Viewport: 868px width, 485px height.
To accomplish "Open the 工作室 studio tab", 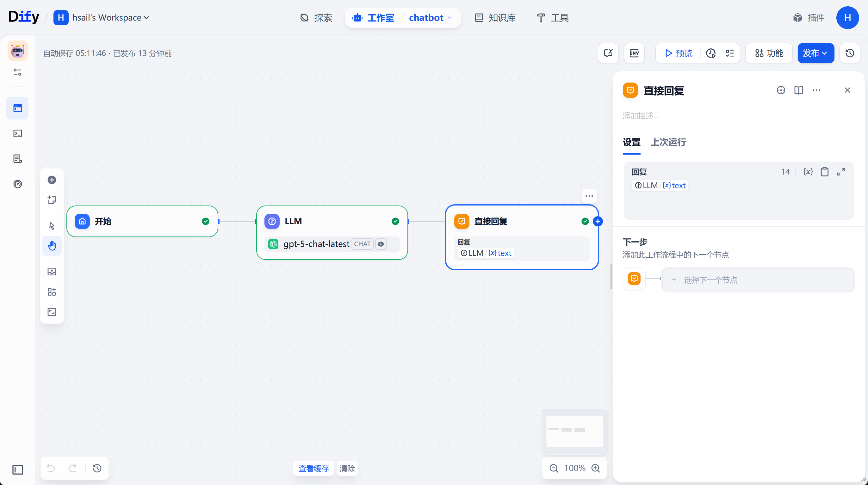I will tap(373, 17).
